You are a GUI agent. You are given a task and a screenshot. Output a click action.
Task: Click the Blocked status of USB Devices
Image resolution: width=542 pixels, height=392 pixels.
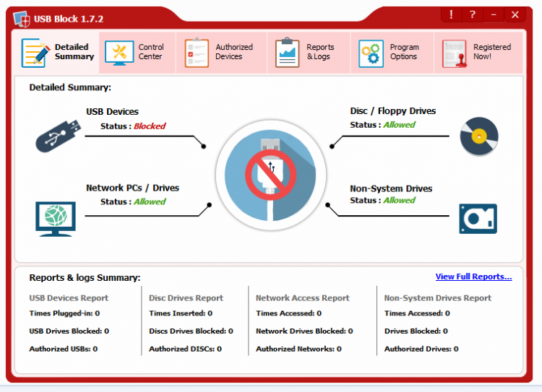(150, 126)
